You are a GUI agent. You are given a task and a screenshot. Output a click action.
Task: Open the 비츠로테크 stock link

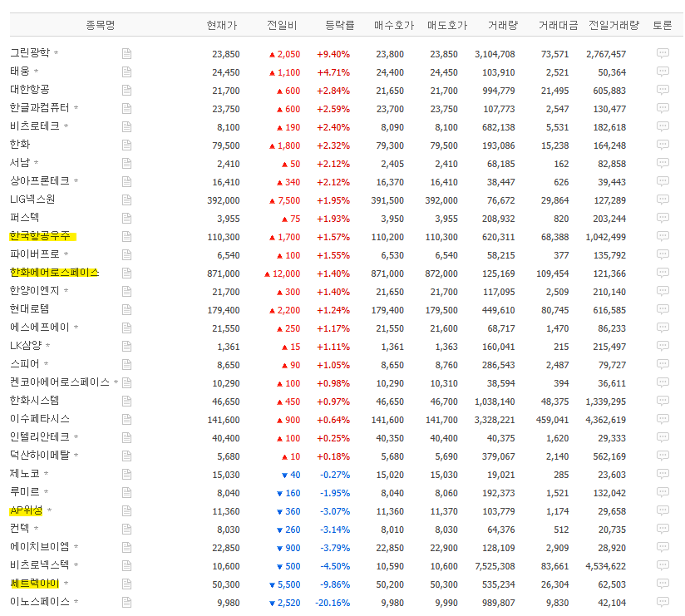pos(35,126)
